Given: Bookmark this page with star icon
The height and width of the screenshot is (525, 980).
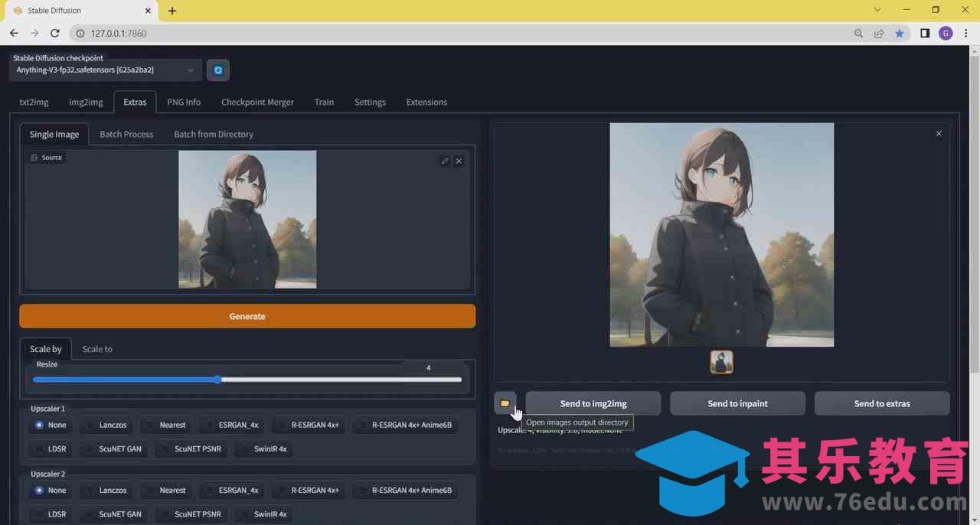Looking at the screenshot, I should click(900, 34).
